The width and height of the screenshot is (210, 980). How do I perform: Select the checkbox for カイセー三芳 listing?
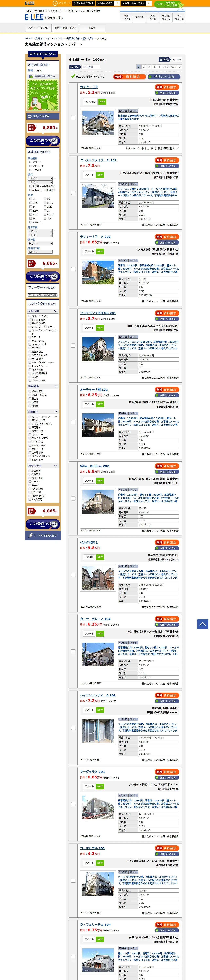click(x=73, y=118)
